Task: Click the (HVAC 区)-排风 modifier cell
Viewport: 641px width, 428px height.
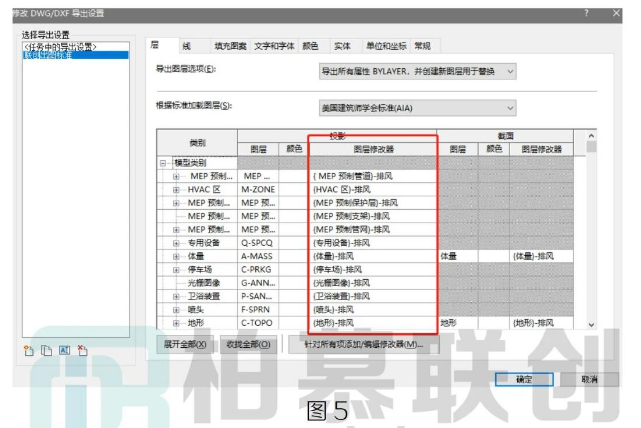Action: (373, 190)
